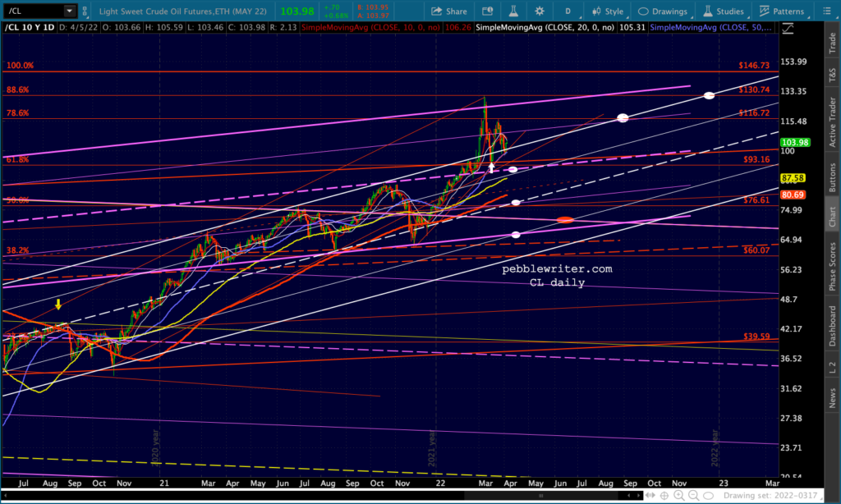
Task: Click the Light Sweet Crude Oil Futures description
Action: tap(182, 11)
